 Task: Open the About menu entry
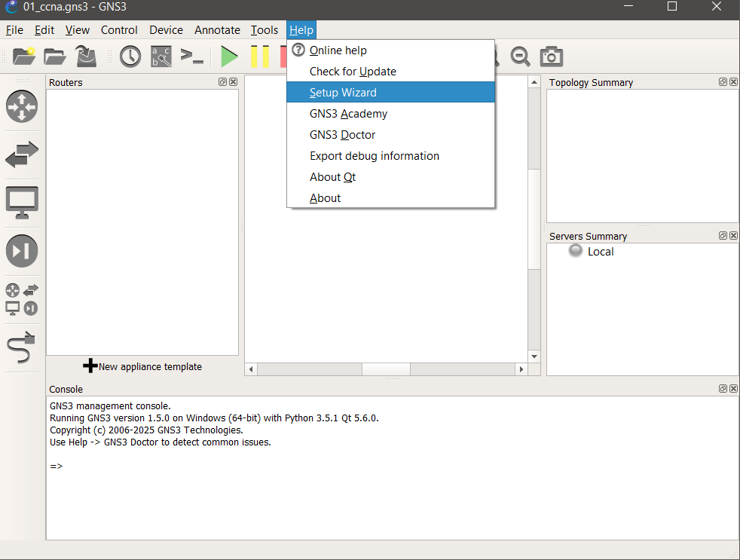tap(390, 197)
